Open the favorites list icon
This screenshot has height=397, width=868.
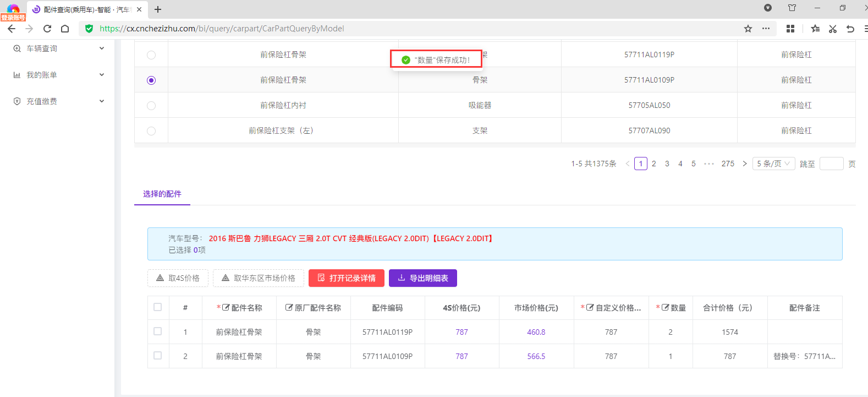815,29
